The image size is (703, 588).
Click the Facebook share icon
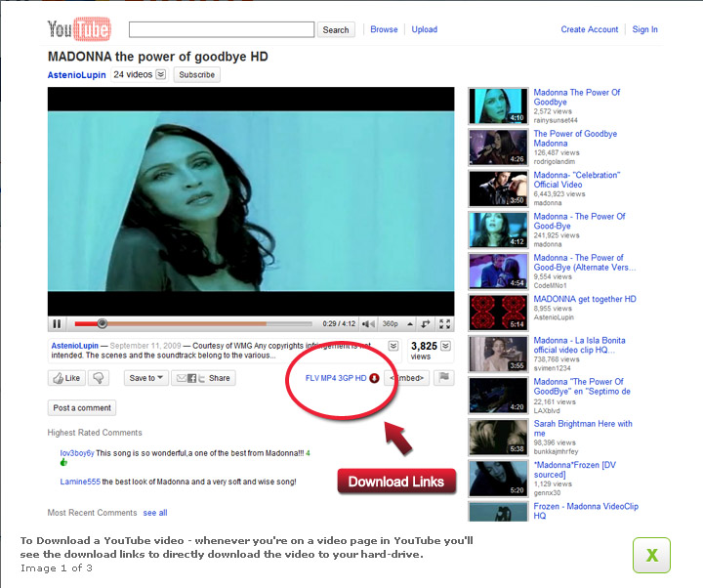[192, 378]
